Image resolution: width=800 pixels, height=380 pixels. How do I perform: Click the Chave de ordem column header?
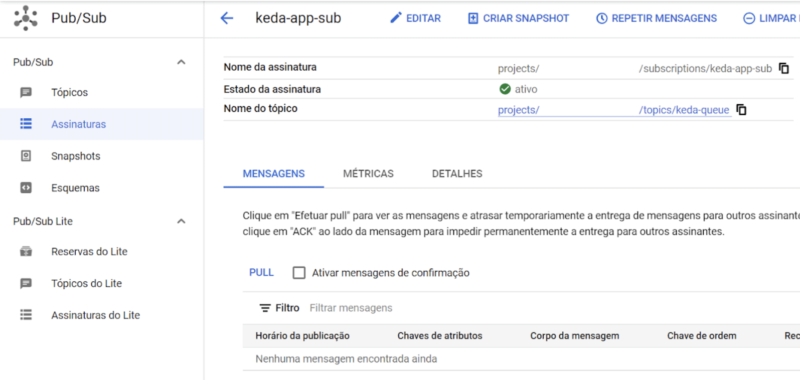coord(702,336)
